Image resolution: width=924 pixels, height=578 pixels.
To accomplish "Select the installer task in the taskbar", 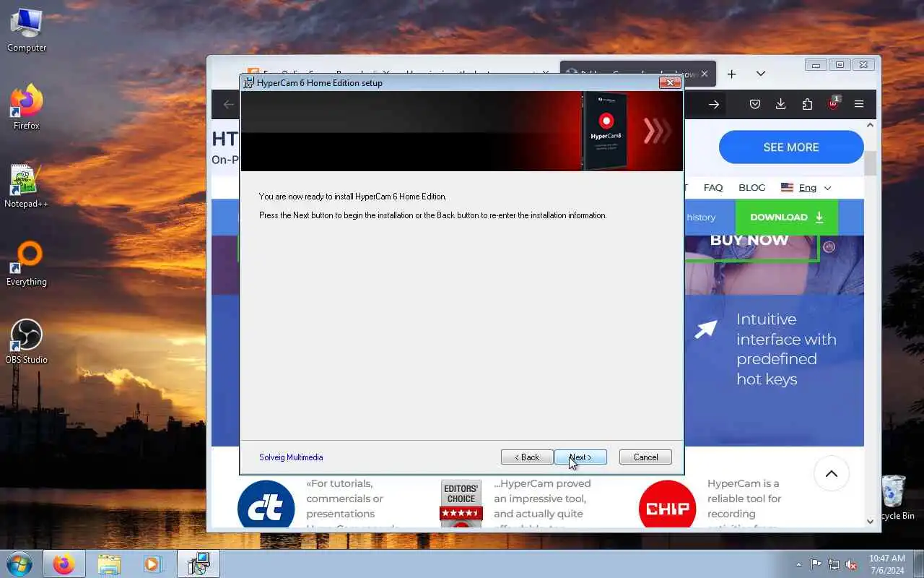I will 199,564.
